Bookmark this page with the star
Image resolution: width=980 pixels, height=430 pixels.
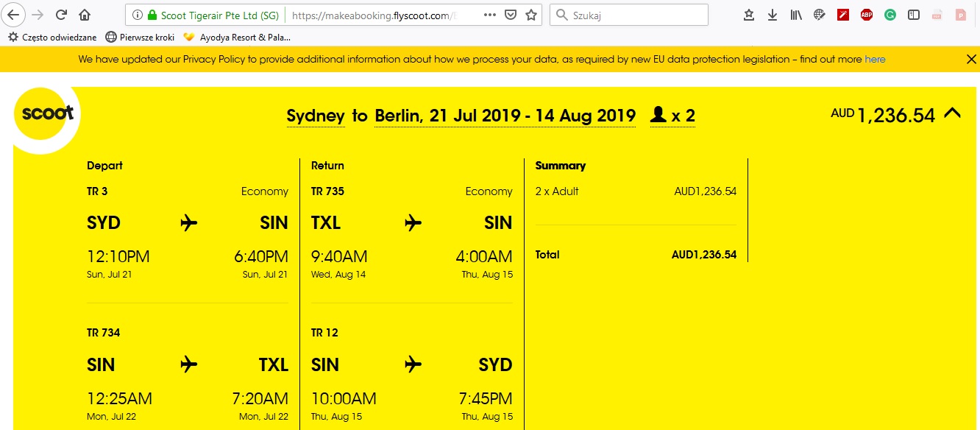click(x=531, y=15)
